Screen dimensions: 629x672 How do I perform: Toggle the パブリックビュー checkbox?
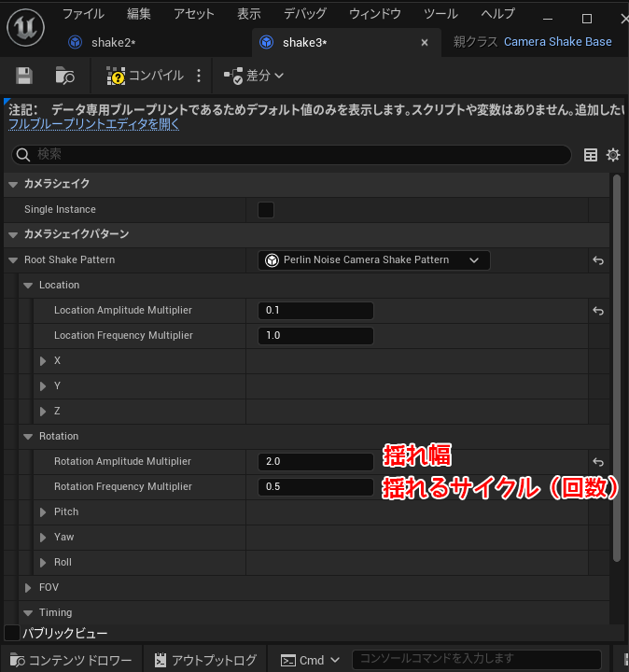point(12,633)
